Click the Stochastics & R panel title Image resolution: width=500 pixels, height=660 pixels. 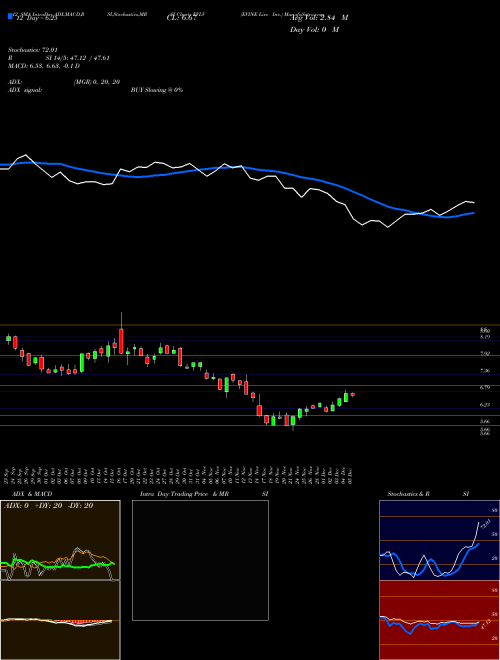click(x=408, y=494)
